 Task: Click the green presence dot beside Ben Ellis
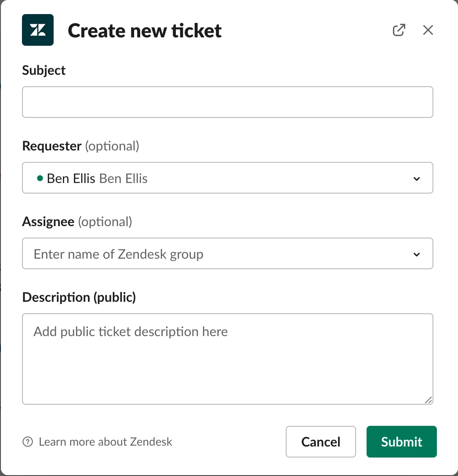[40, 179]
